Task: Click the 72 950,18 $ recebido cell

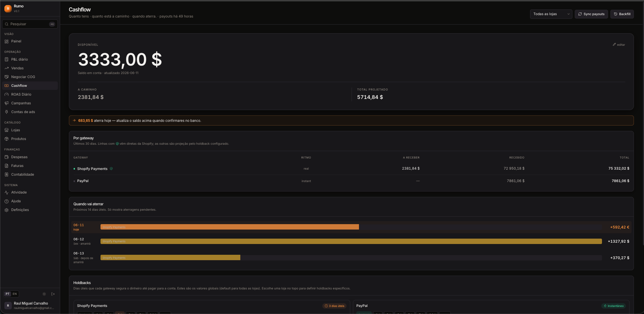Action: tap(514, 169)
